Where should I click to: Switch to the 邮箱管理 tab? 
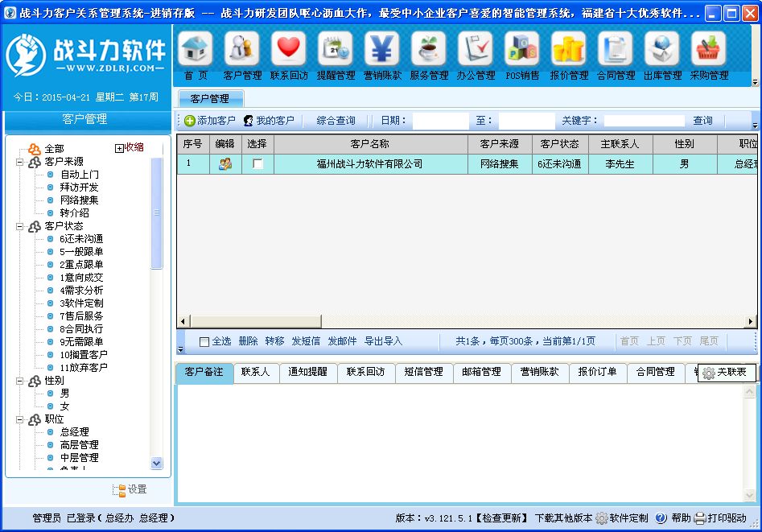pos(482,372)
